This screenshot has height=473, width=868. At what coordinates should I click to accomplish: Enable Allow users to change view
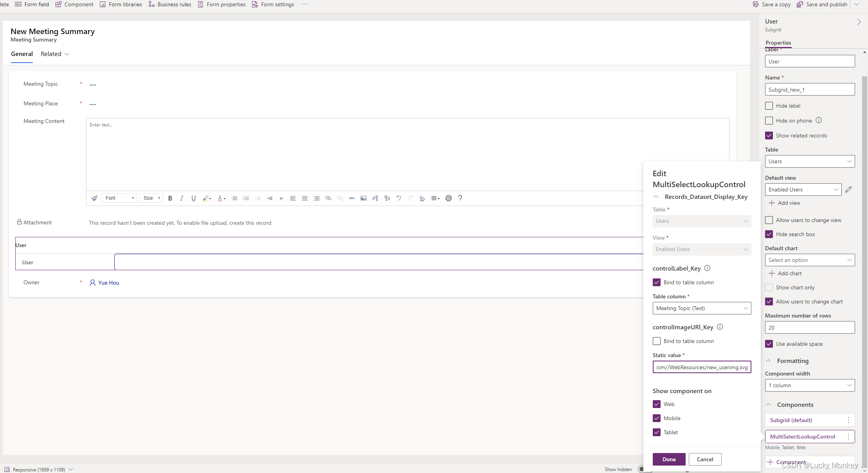click(x=769, y=220)
